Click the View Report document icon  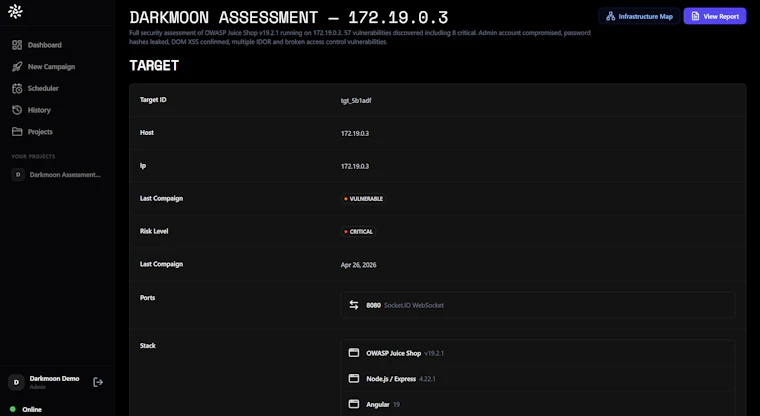696,16
